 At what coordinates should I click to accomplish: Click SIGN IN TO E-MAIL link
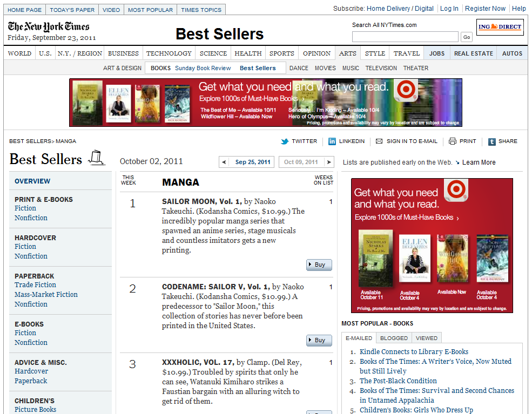[x=412, y=141]
